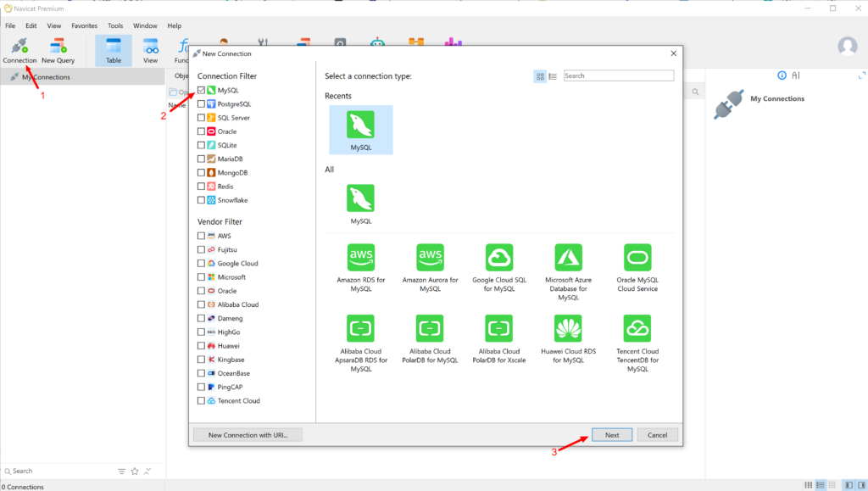Image resolution: width=868 pixels, height=491 pixels.
Task: Open the Connection toolbar icon
Action: click(19, 50)
